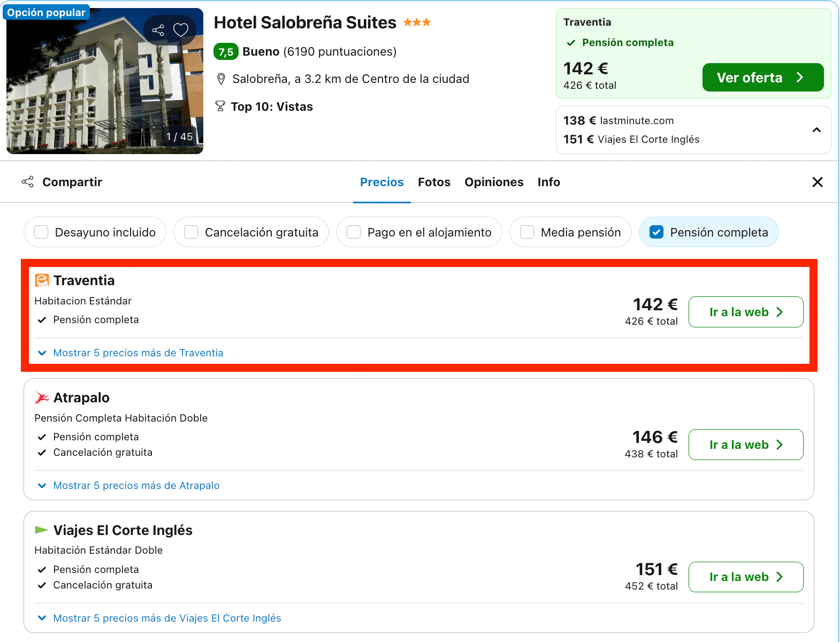Click the 6190 puntuaciones review count
Viewport: 840px width, 642px height.
point(340,52)
